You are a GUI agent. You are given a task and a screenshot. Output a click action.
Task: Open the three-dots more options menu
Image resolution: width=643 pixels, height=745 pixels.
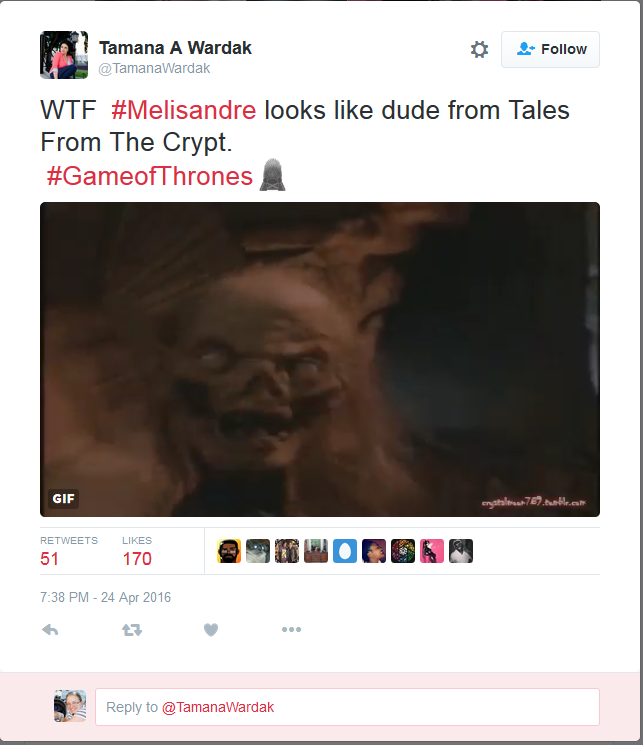(x=291, y=630)
